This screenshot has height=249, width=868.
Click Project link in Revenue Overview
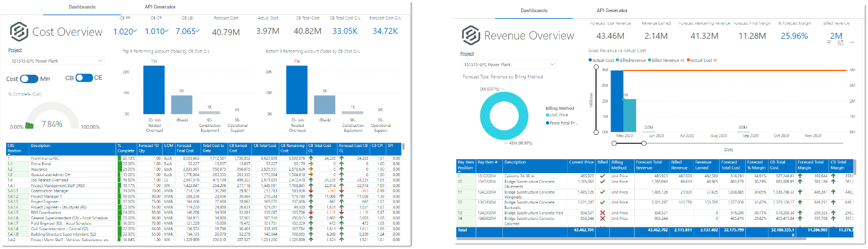[467, 53]
